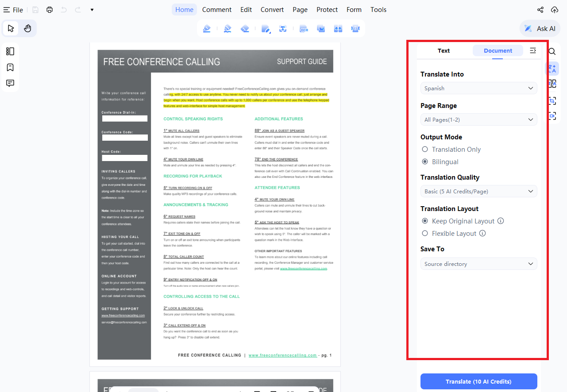Click the freeconferencecalling.com link under Other Important Features
The image size is (567, 392).
(x=304, y=269)
